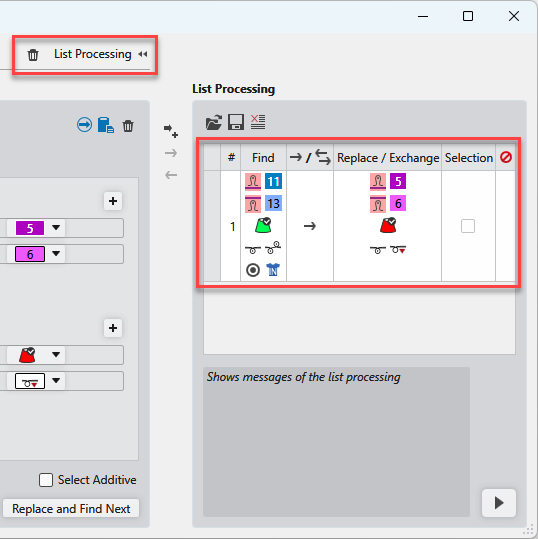Viewport: 538px width, 539px height.
Task: Click the upper plus button above color 5
Action: 113,201
